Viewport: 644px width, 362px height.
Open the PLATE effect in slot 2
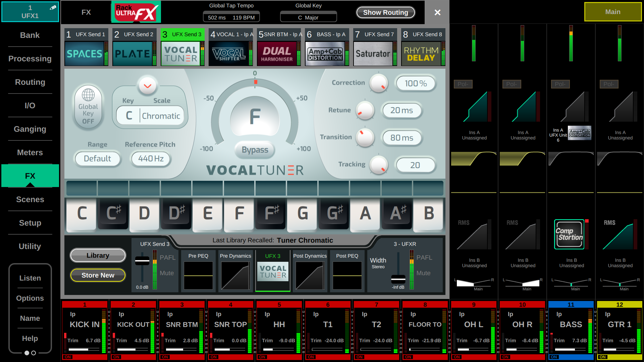(x=132, y=54)
